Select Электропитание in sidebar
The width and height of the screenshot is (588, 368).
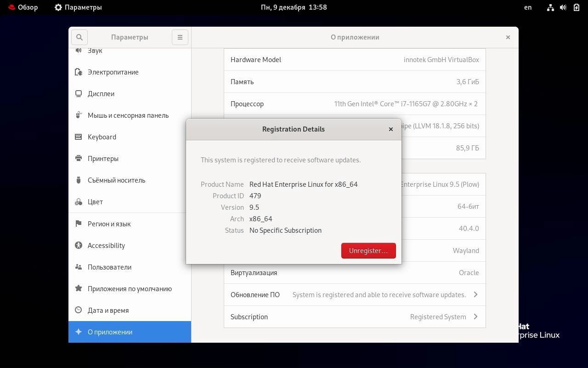click(x=130, y=72)
